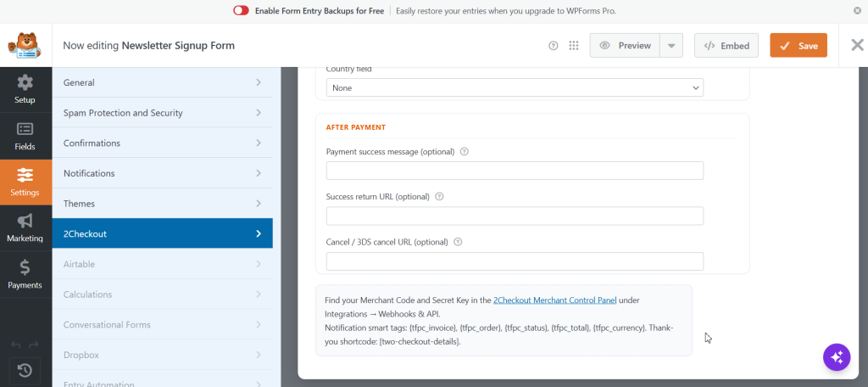Open the Preview dropdown arrow
This screenshot has width=868, height=387.
pyautogui.click(x=671, y=46)
